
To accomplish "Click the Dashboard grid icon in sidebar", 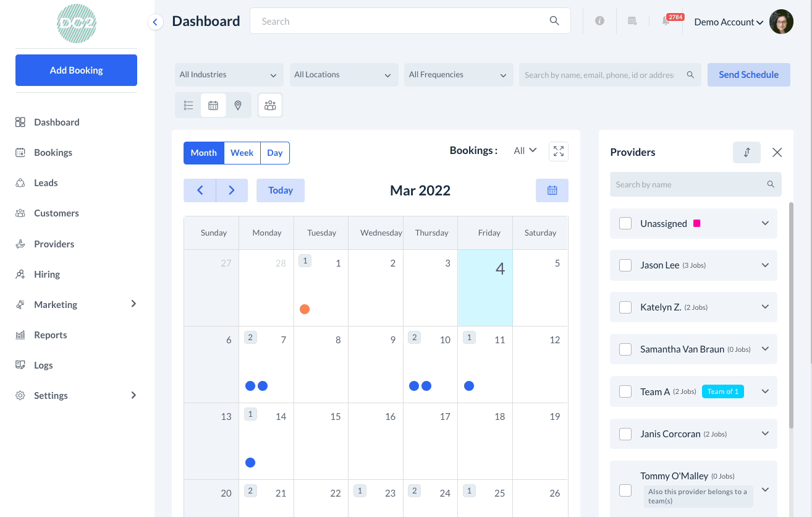I will coord(20,122).
